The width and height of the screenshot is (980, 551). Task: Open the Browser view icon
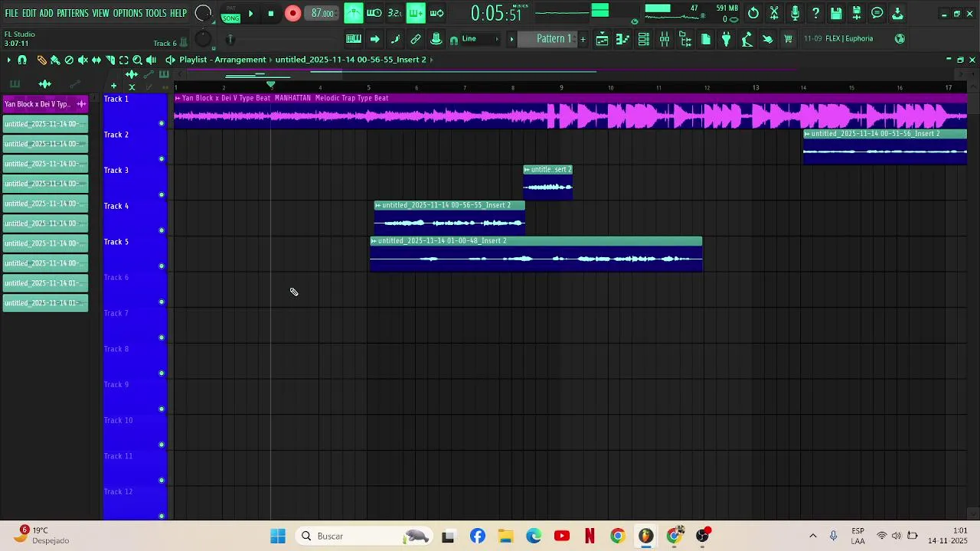pyautogui.click(x=685, y=39)
